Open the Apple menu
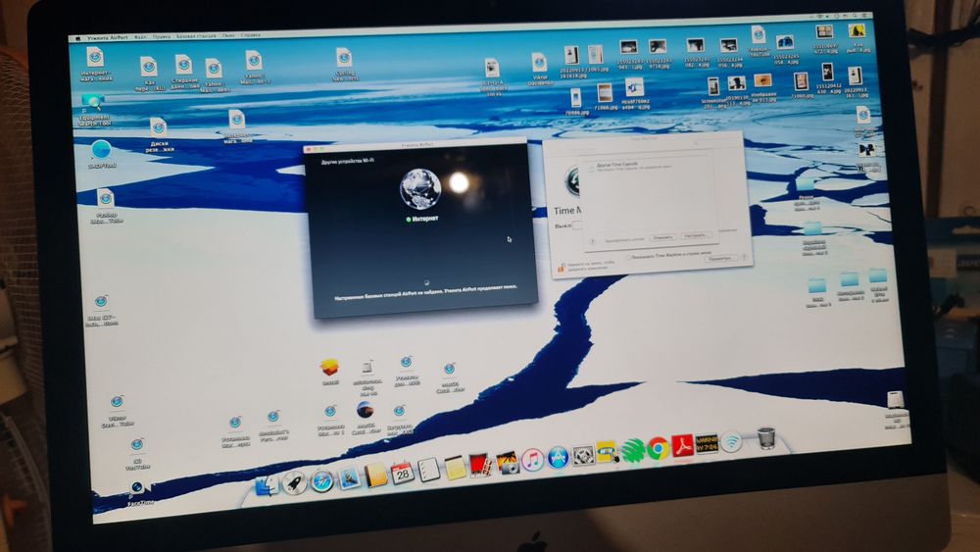980x552 pixels. pos(78,39)
